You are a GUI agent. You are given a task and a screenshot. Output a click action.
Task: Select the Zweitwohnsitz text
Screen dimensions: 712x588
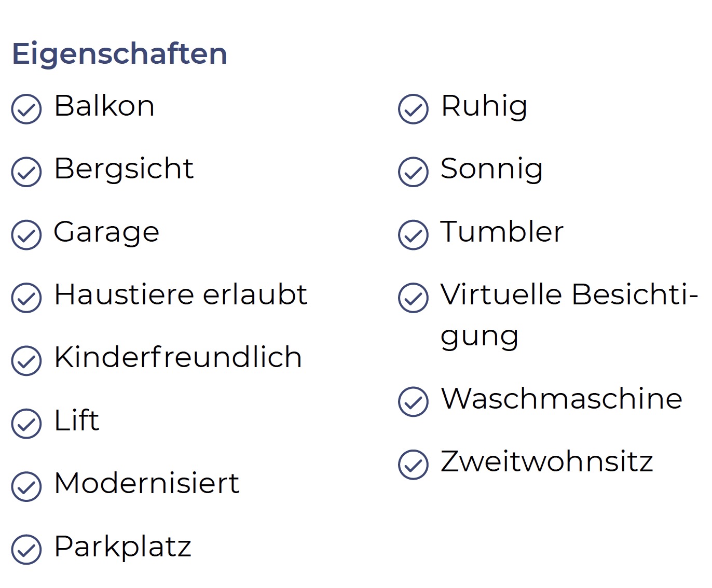click(x=547, y=461)
